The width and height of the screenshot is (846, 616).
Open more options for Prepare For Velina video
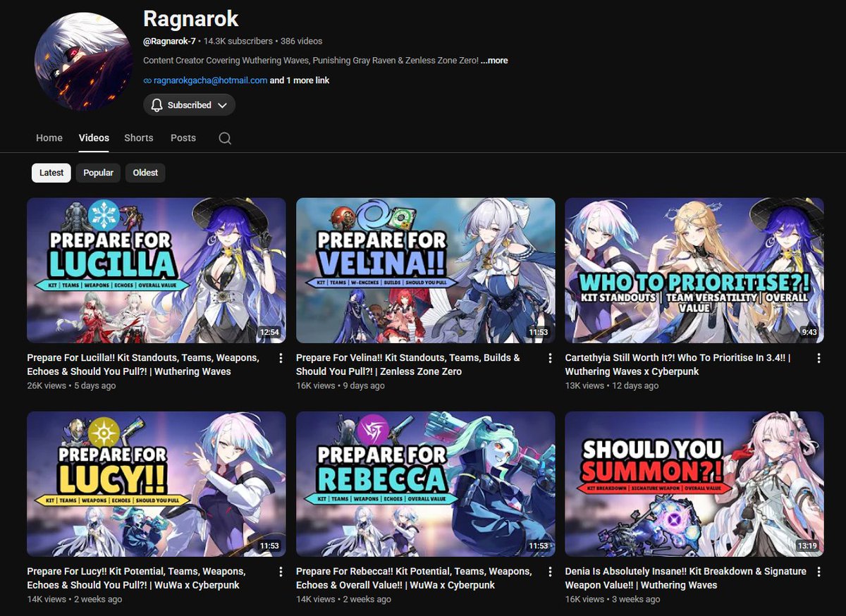[x=550, y=358]
